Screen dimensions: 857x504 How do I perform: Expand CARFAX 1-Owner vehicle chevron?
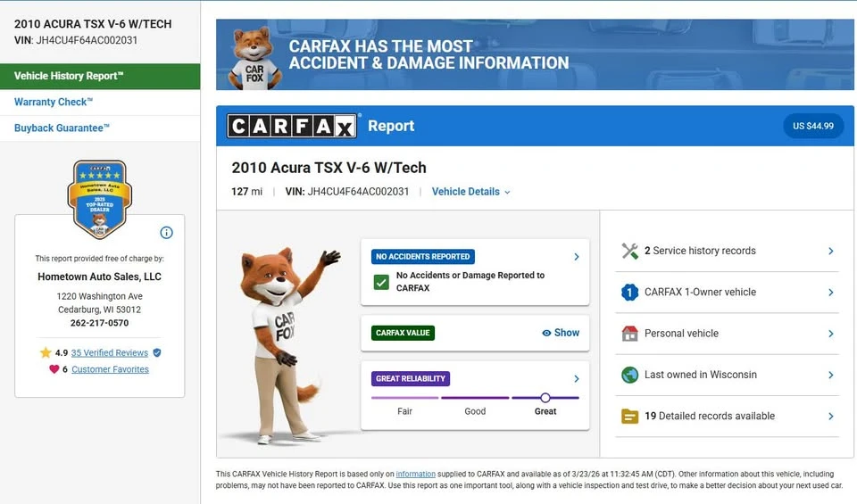click(x=831, y=292)
